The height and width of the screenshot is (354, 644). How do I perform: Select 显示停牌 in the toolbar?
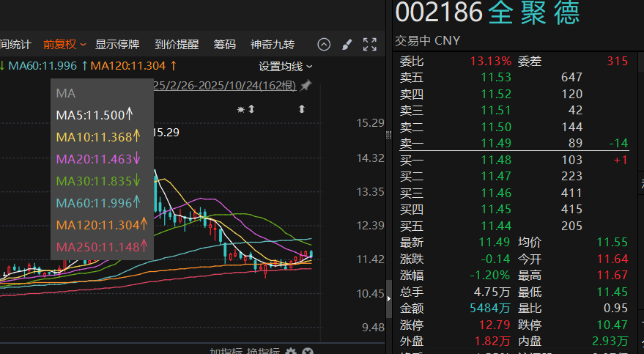(117, 45)
